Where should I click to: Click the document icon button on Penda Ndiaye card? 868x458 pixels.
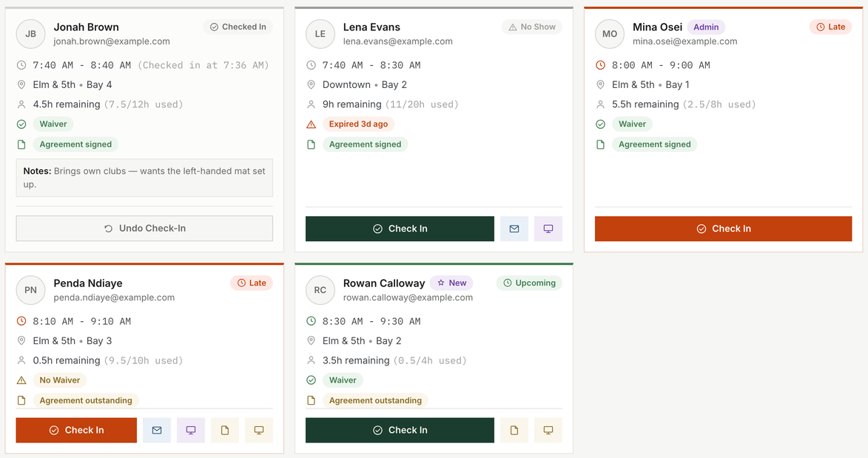click(225, 431)
